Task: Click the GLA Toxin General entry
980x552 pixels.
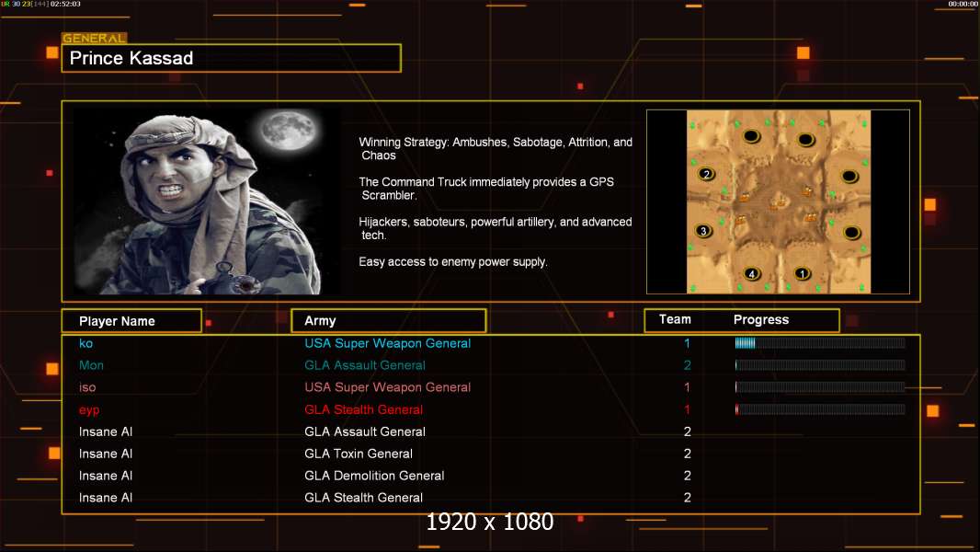Action: coord(359,454)
